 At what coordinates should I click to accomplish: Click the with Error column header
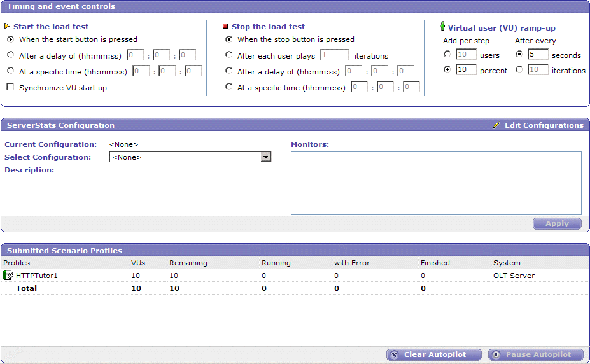coord(352,263)
